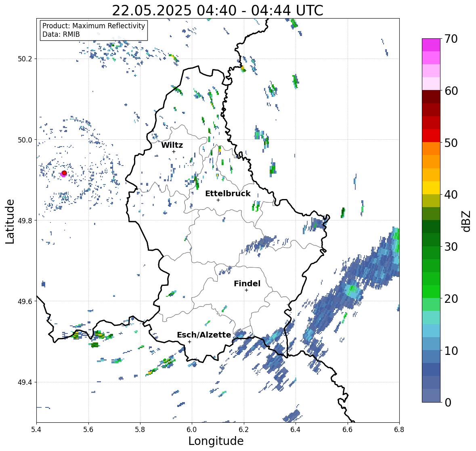Image resolution: width=476 pixels, height=451 pixels.
Task: Click the magenta top of the colorbar near 70
Action: pyautogui.click(x=431, y=44)
